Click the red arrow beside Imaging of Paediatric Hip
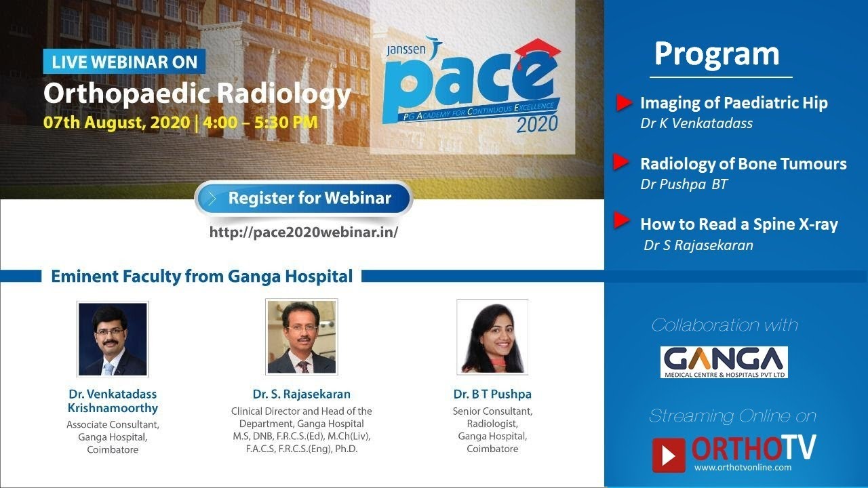Image resolution: width=868 pixels, height=488 pixels. pyautogui.click(x=624, y=103)
